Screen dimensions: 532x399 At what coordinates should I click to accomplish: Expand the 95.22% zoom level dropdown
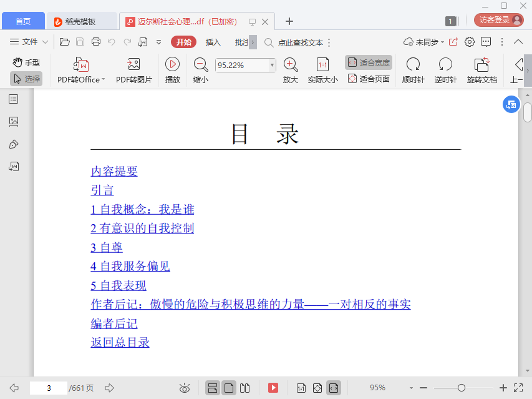coord(272,65)
